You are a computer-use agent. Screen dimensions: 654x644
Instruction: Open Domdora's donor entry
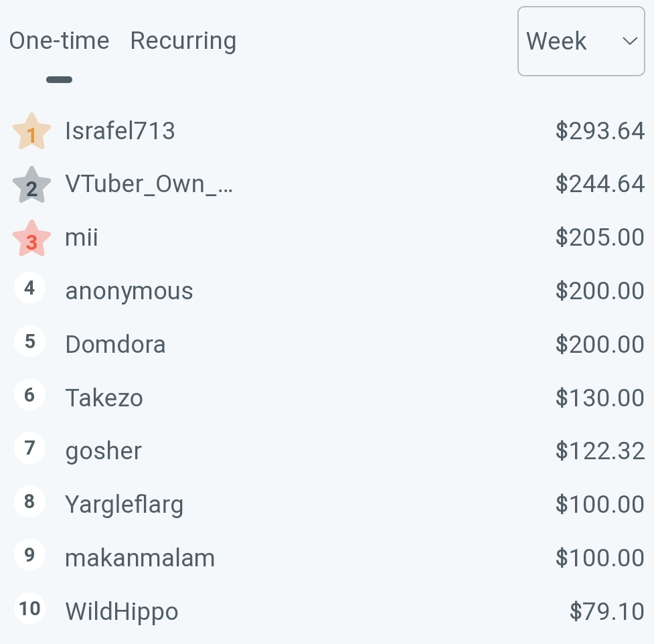[x=116, y=345]
